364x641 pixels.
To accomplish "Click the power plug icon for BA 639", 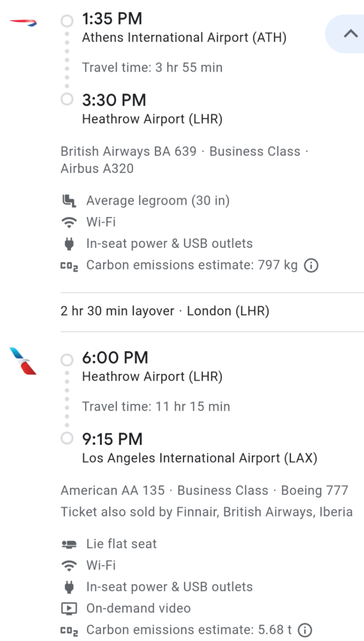I will coord(69,244).
